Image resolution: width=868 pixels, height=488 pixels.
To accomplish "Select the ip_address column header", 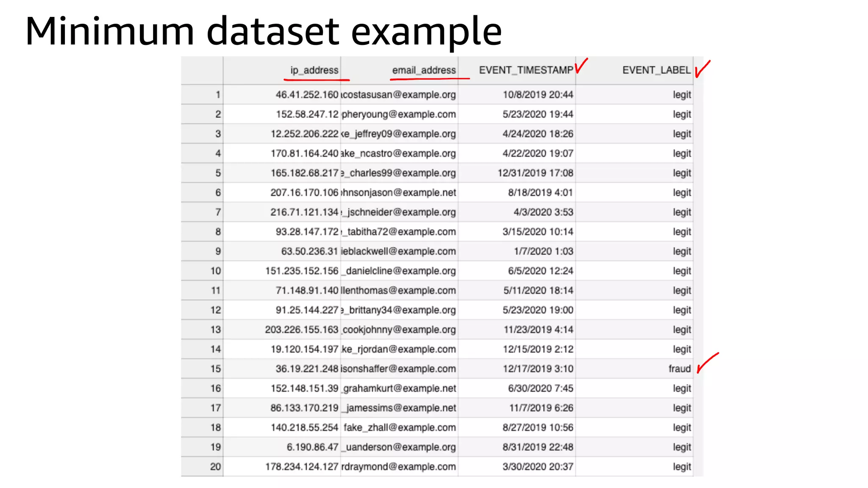I will tap(282, 70).
